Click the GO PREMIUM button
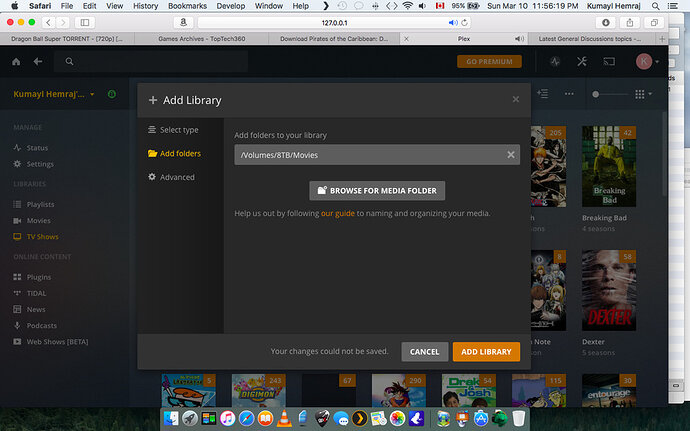690x431 pixels. click(x=489, y=62)
